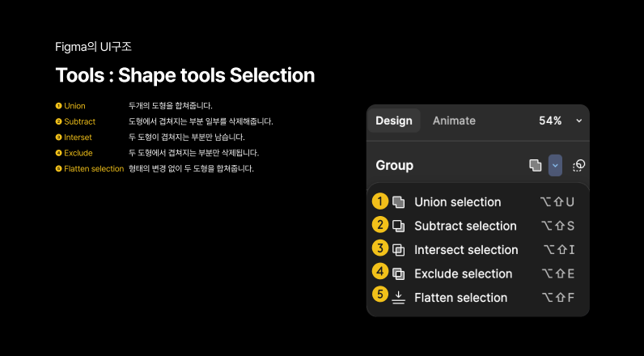The image size is (644, 356).
Task: Click the description '두 도형이 겹쳐지는 부분만 남습니다.'
Action: (187, 138)
